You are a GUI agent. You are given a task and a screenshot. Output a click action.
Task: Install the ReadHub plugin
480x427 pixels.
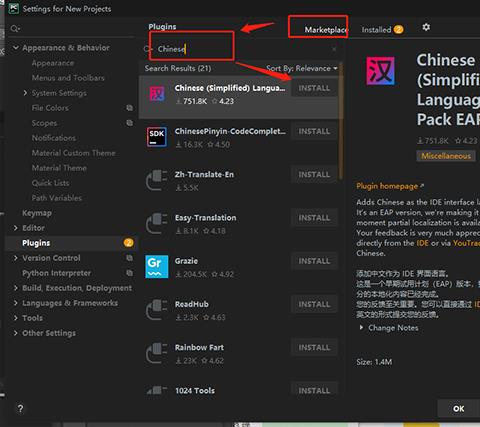pyautogui.click(x=314, y=304)
